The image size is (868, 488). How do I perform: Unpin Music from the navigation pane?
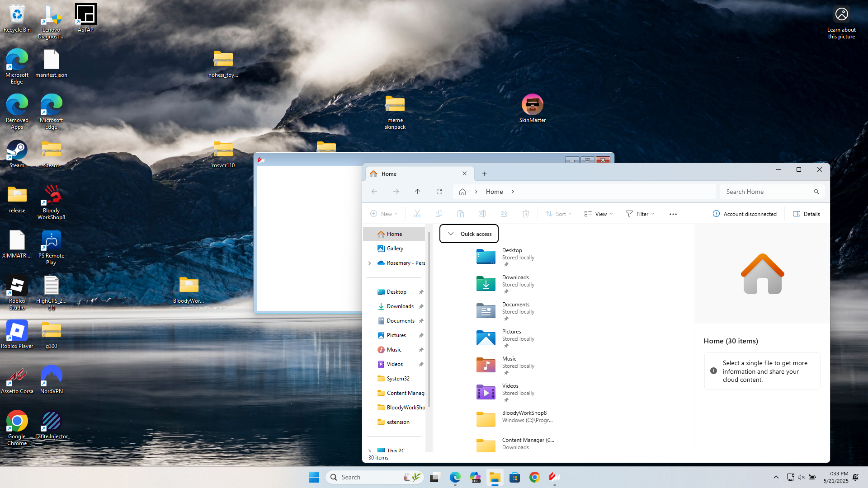coord(421,350)
